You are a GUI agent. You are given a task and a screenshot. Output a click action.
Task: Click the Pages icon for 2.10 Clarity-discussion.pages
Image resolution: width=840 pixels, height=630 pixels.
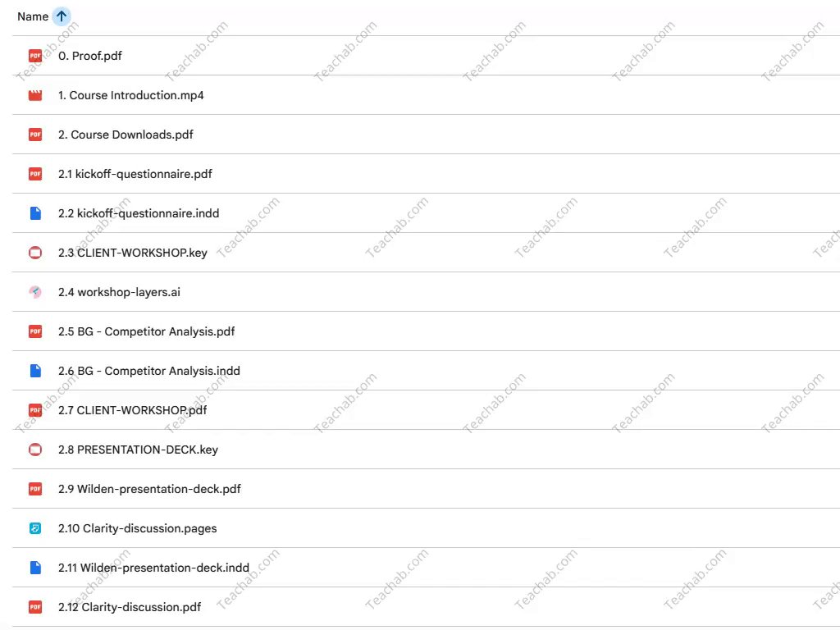point(35,528)
